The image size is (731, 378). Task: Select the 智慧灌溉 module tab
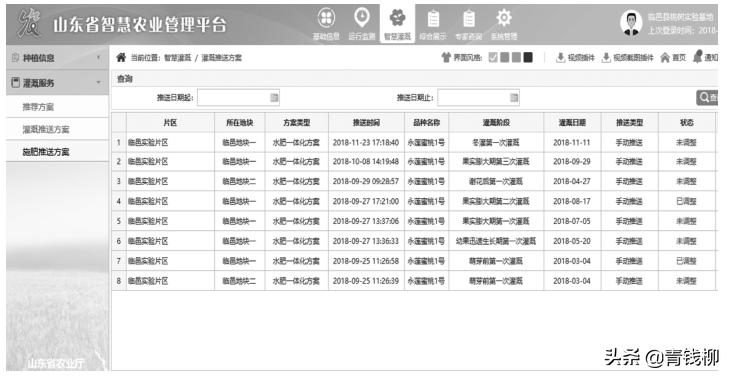(397, 24)
